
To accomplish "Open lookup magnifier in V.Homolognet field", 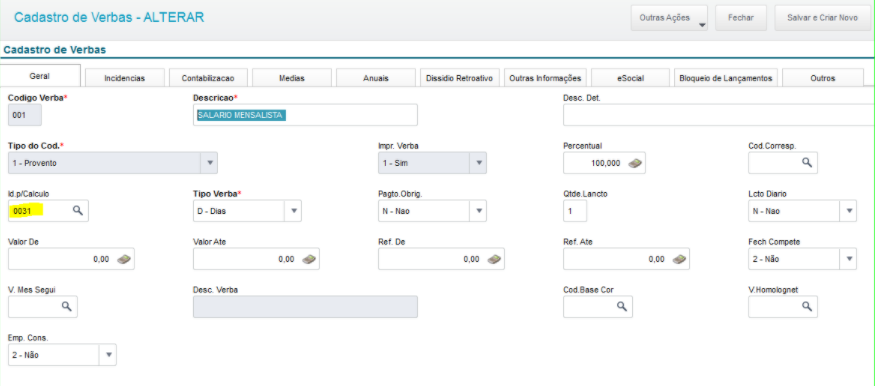I will click(807, 306).
